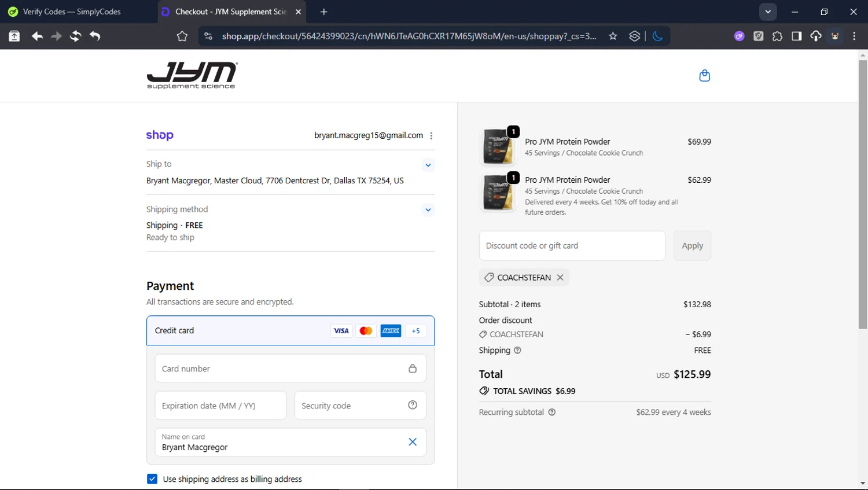
Task: Toggle the browser side panel
Action: pyautogui.click(x=797, y=36)
